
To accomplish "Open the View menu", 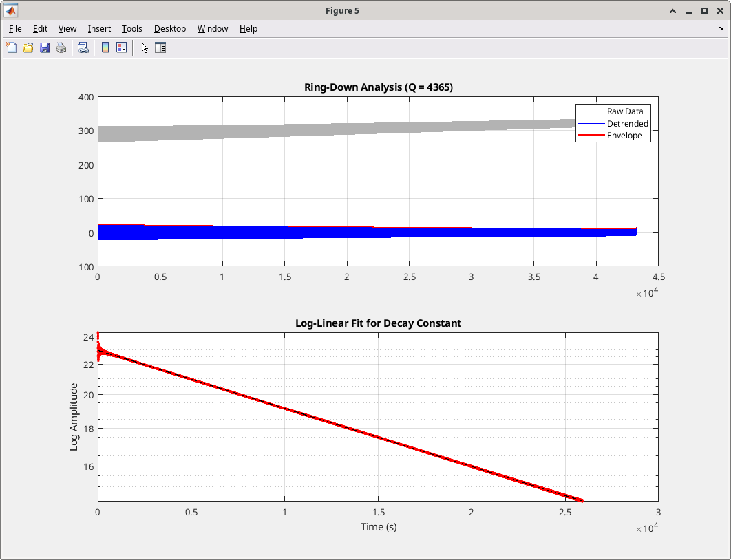I will (67, 29).
